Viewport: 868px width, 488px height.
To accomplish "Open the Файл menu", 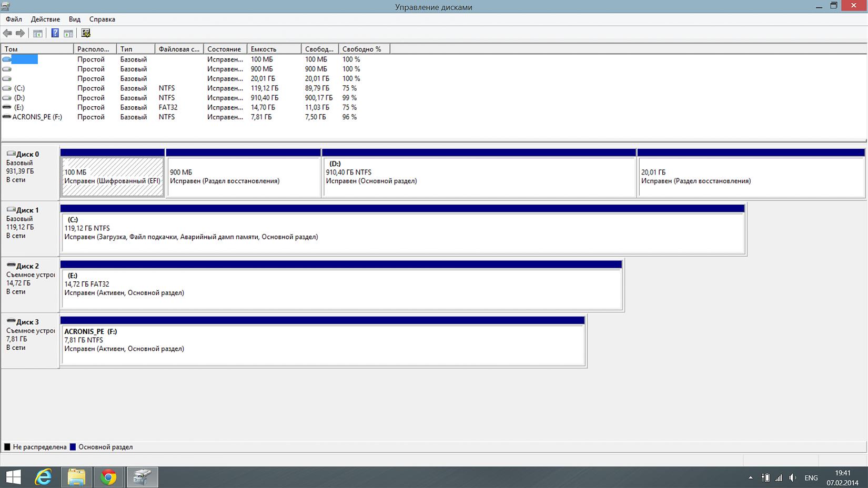I will (x=14, y=19).
